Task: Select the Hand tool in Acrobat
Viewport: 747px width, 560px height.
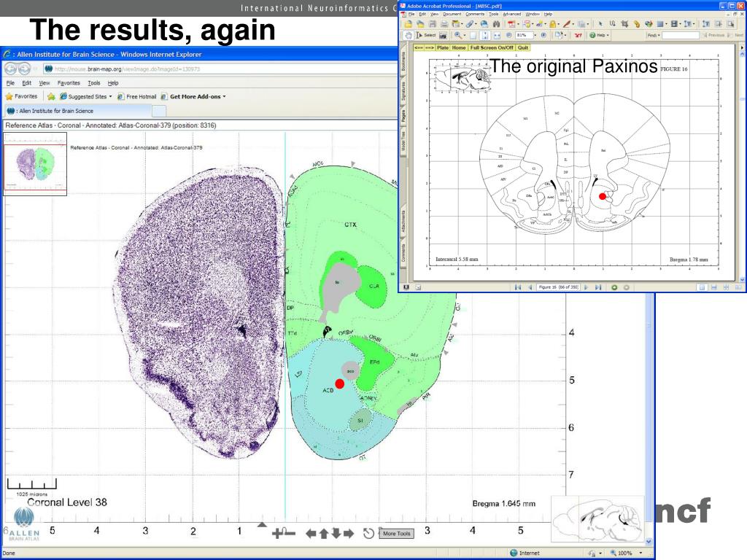Action: point(409,35)
